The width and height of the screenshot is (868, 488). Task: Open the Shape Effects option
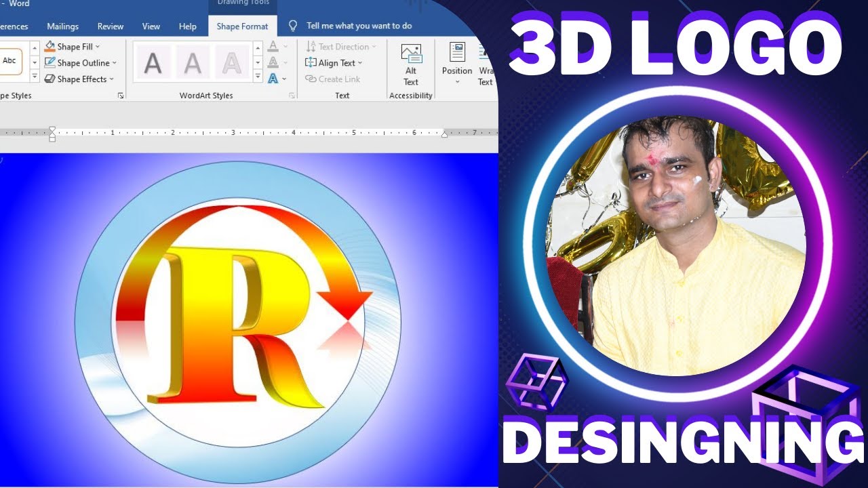(79, 79)
